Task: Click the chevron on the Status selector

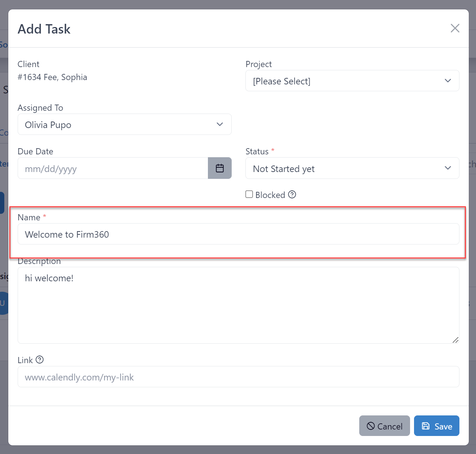Action: (448, 168)
